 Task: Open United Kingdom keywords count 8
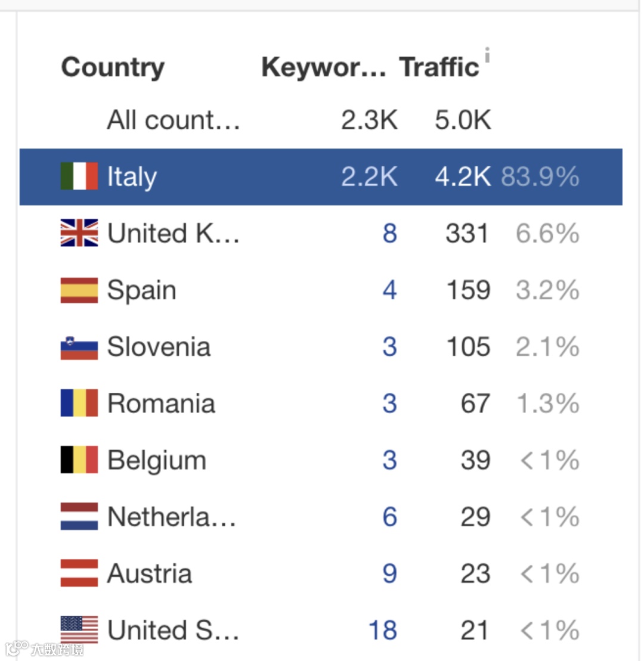coord(390,233)
